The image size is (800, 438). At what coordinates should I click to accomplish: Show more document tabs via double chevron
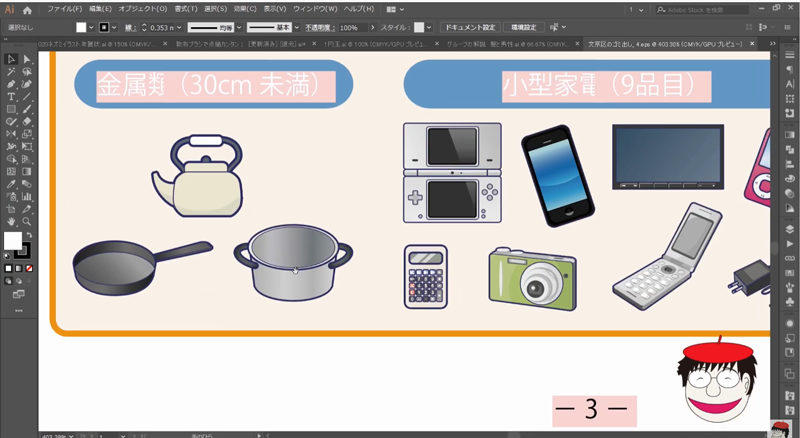[772, 44]
